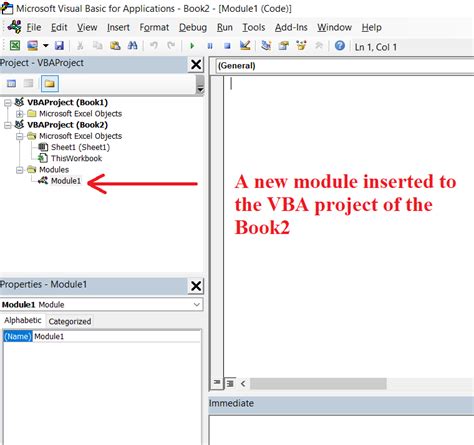474x445 pixels.
Task: Click into the Immediate window area
Action: coord(341,430)
